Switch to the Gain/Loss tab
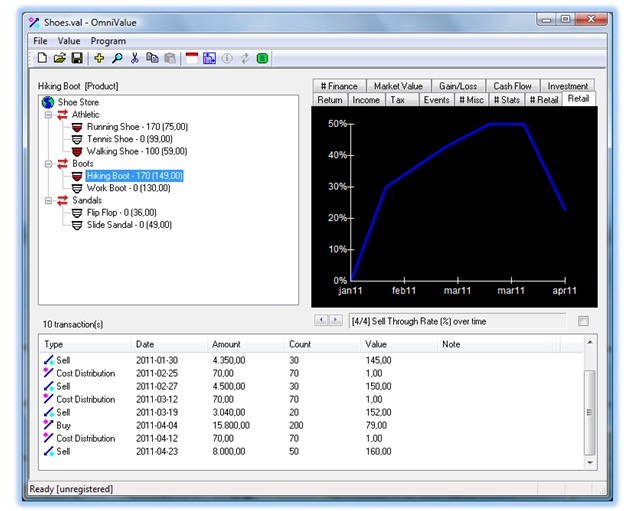This screenshot has width=628, height=511. (x=458, y=86)
